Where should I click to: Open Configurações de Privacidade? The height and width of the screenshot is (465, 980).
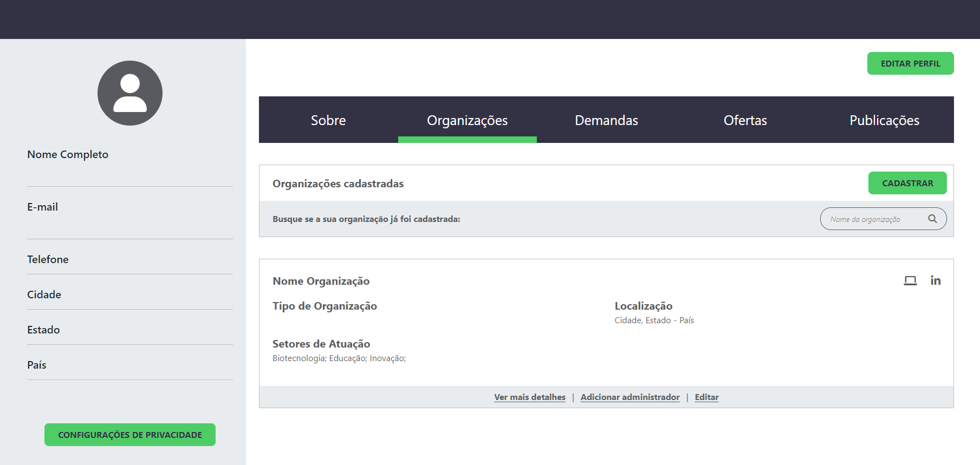(130, 435)
